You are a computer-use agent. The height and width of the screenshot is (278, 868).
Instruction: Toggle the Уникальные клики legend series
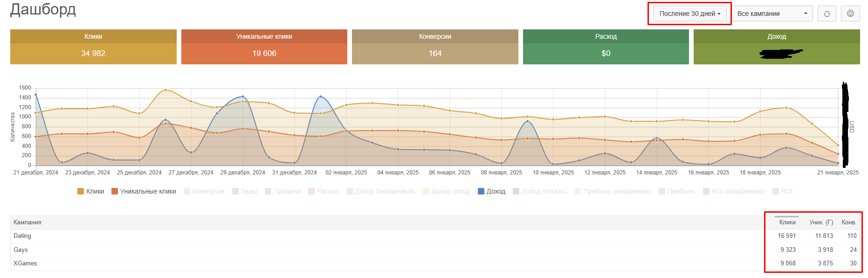[x=144, y=191]
